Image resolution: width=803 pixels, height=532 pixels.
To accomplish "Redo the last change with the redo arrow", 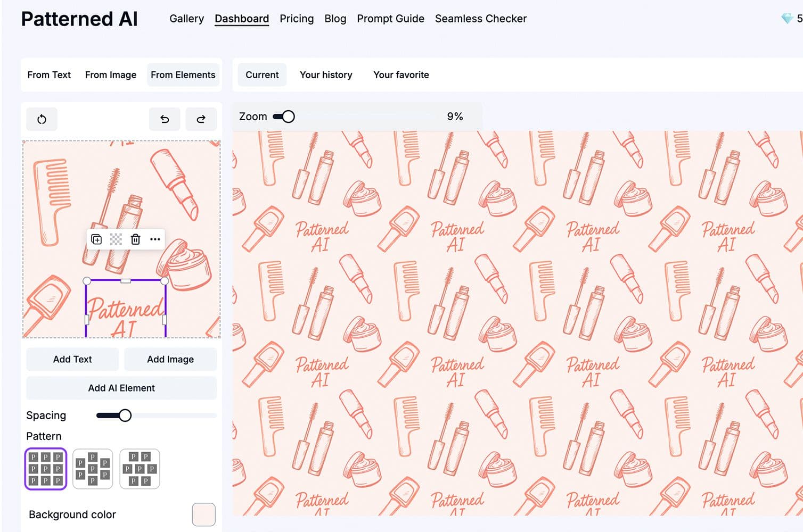I will tap(201, 119).
